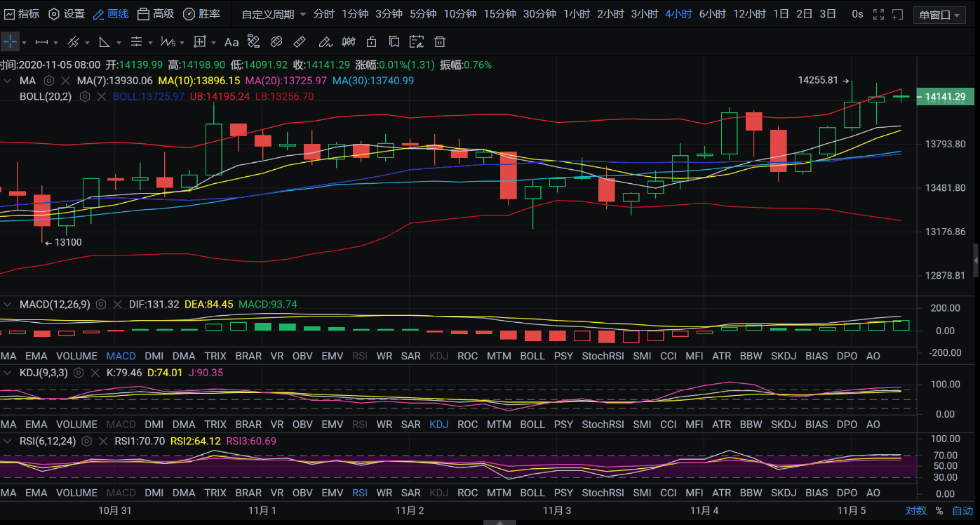The image size is (980, 525).
Task: Open settings gear for MACD(12,26,9)
Action: [x=101, y=305]
